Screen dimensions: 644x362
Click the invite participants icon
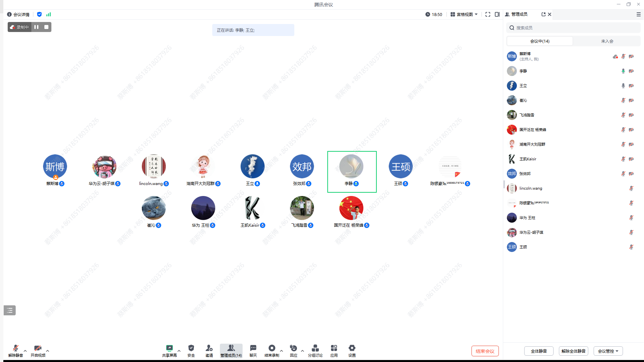click(209, 348)
